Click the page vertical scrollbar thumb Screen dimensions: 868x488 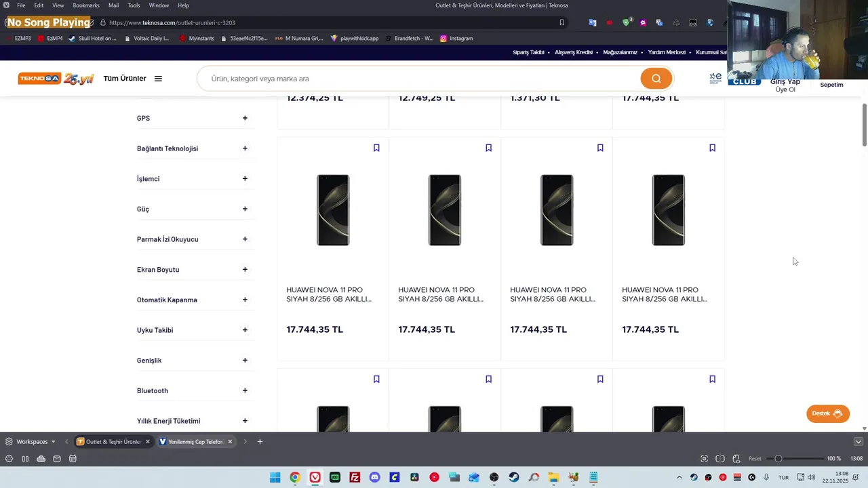(x=865, y=125)
